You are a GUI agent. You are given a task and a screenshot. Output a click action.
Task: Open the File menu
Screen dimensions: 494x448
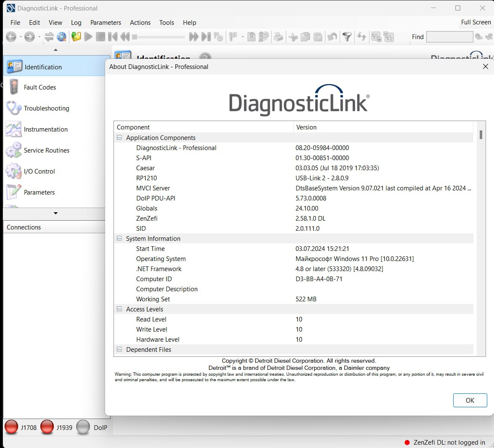coord(15,23)
